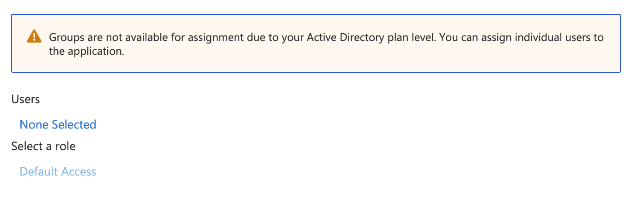Click the Users section label
The width and height of the screenshot is (644, 200).
25,99
